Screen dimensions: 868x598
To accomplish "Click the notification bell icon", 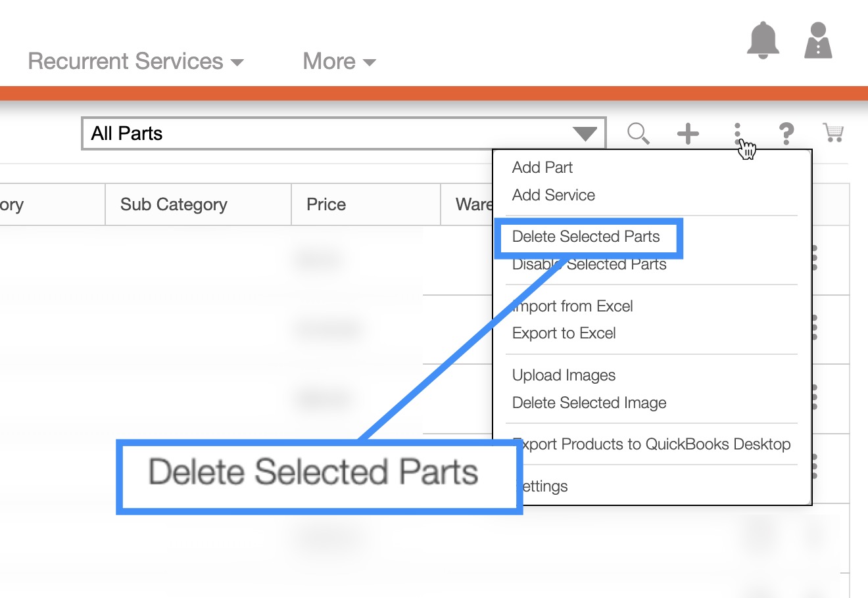I will pos(763,41).
